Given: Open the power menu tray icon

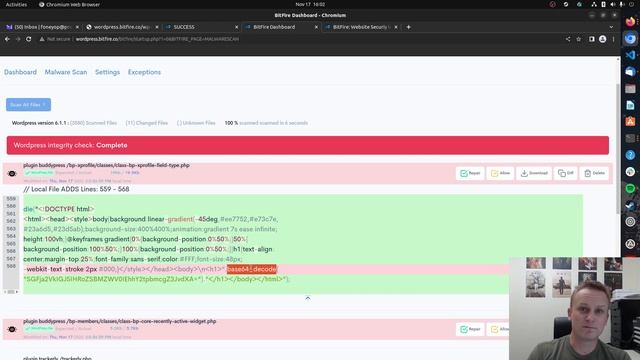Looking at the screenshot, I should [632, 4].
